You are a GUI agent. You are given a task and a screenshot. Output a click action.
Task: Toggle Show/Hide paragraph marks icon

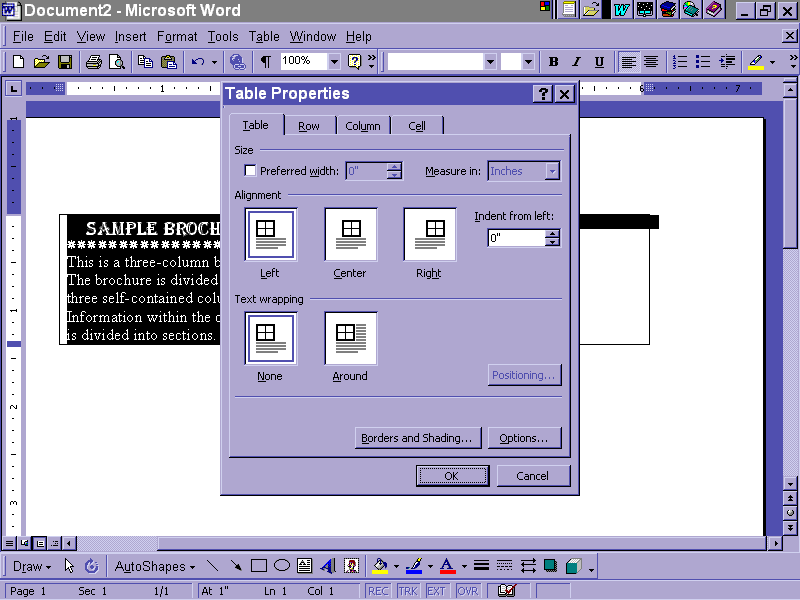pos(266,62)
